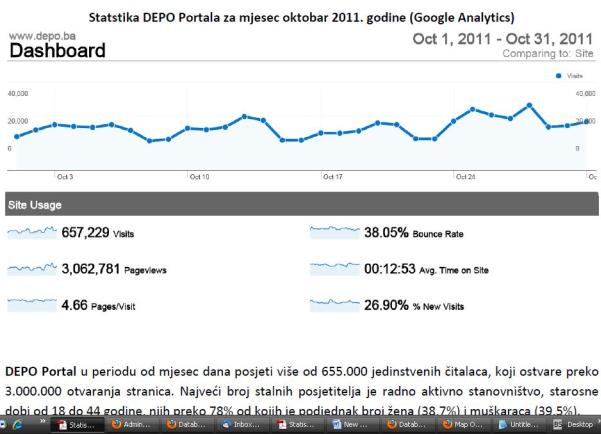Open the Map O... Firefox taskbar window
601x434 pixels.
[x=463, y=425]
